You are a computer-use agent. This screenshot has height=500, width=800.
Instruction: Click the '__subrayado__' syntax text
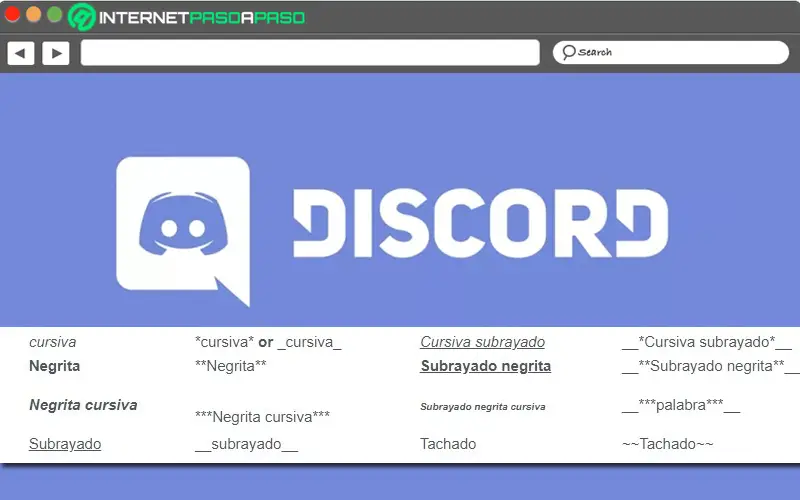click(x=246, y=444)
